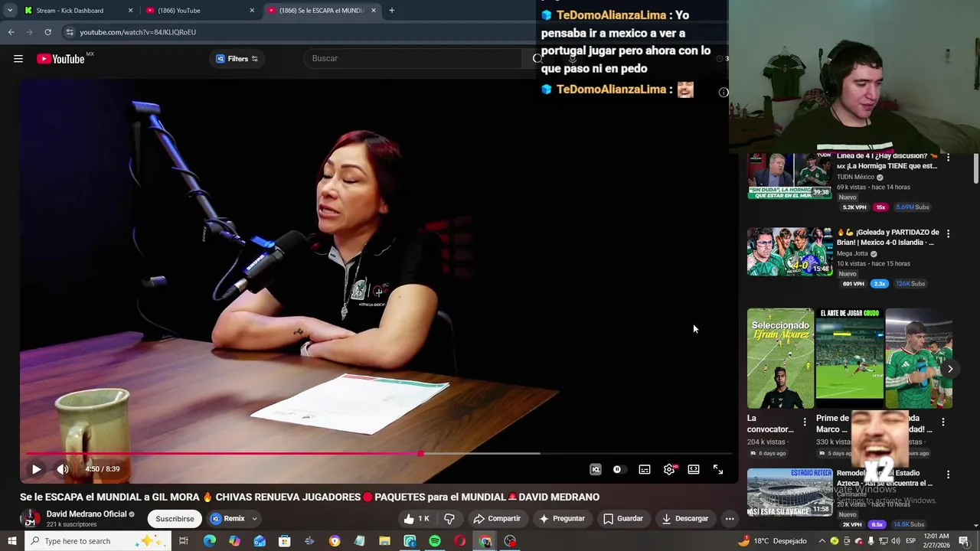Open the weather widget showing 18°C Despejado
The height and width of the screenshot is (551, 980).
point(772,541)
